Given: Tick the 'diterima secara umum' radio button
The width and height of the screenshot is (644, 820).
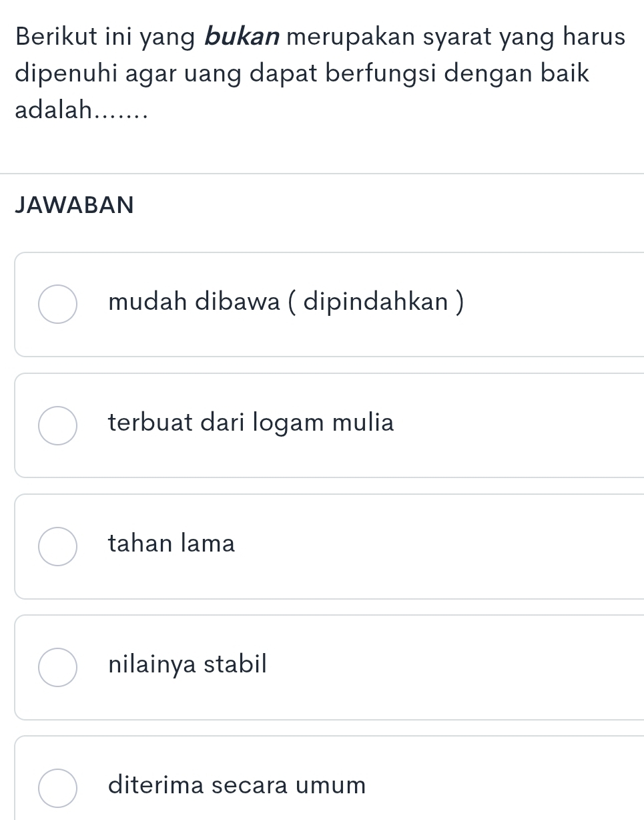Looking at the screenshot, I should [x=57, y=788].
